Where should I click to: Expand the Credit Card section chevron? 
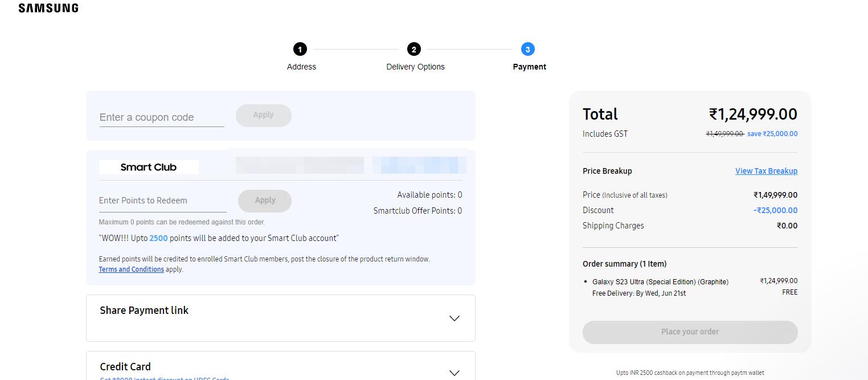[x=454, y=373]
